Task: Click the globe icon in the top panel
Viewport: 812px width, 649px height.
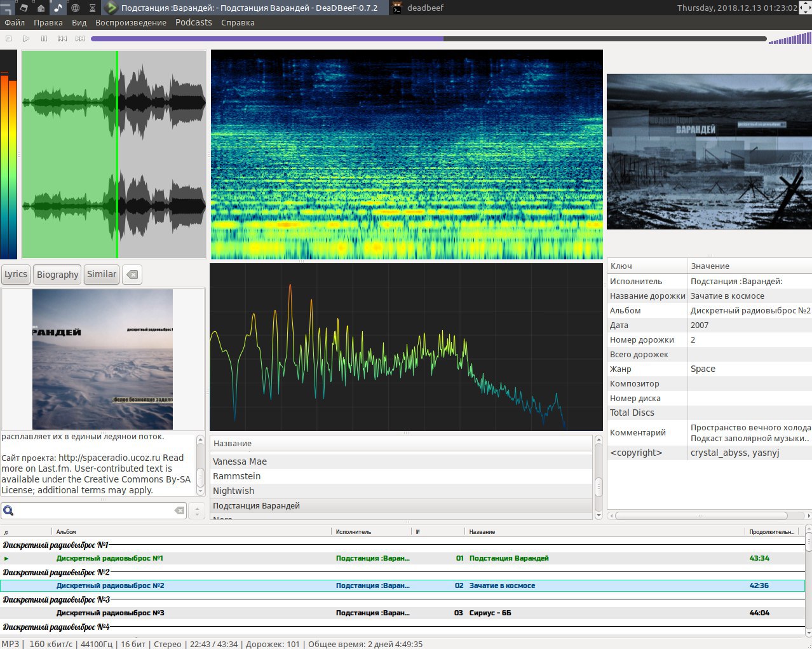Action: [75, 8]
